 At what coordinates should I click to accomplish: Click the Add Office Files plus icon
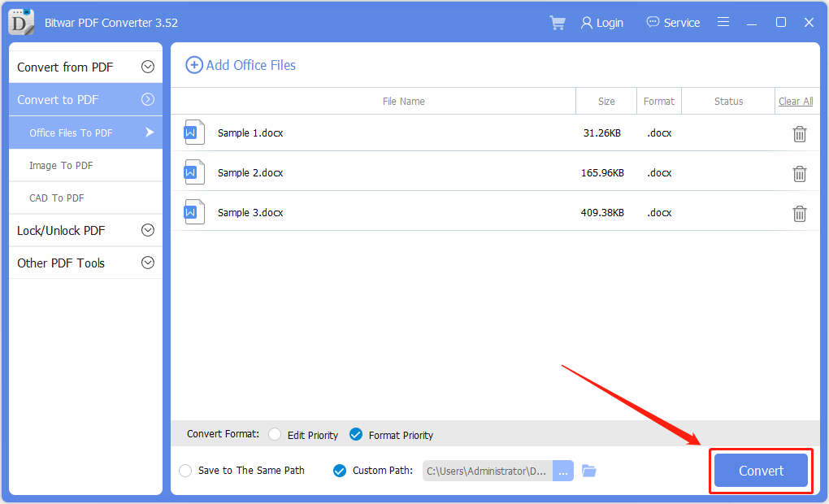pyautogui.click(x=194, y=65)
